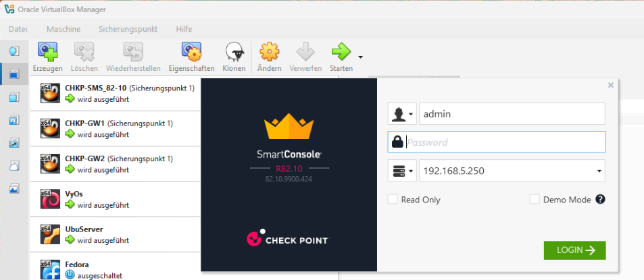The width and height of the screenshot is (644, 280).
Task: Click the CHKP-SMS_82-10 machine OS icon
Action: (x=51, y=93)
